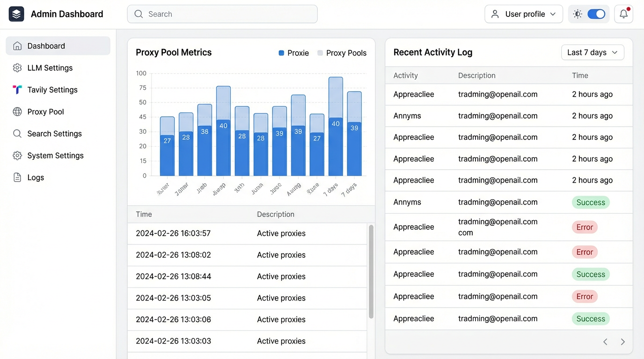
Task: Toggle Proxie series in chart legend
Action: [294, 53]
